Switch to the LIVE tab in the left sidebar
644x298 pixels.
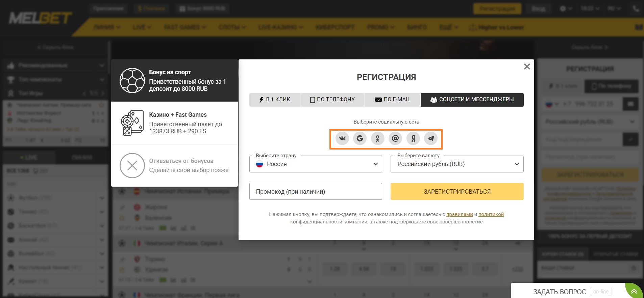pos(29,158)
